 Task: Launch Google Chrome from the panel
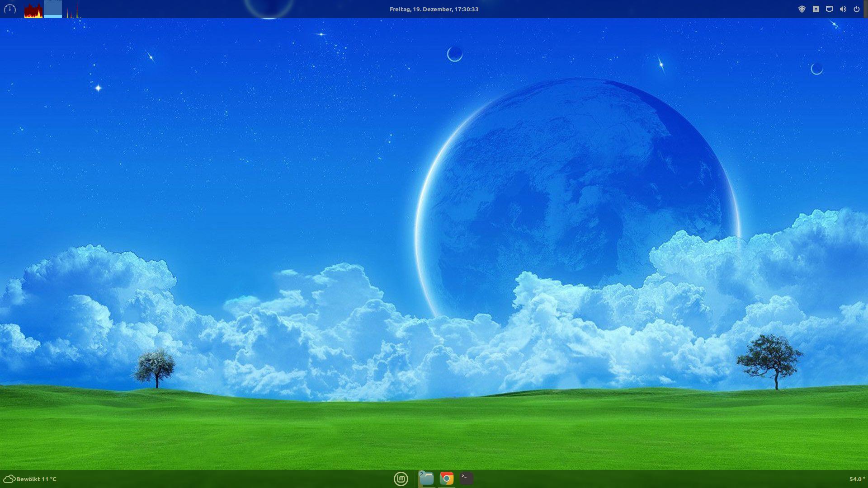(x=447, y=479)
